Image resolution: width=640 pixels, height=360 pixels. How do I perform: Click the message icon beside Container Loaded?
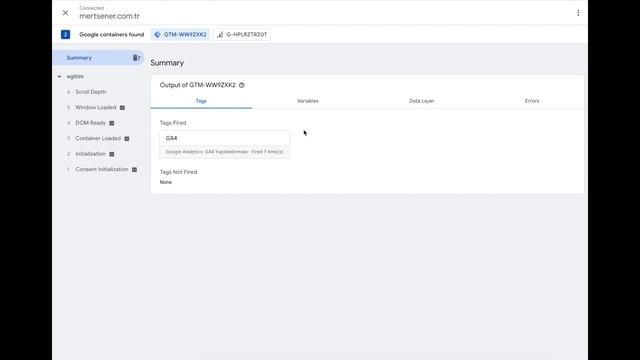[x=127, y=139]
